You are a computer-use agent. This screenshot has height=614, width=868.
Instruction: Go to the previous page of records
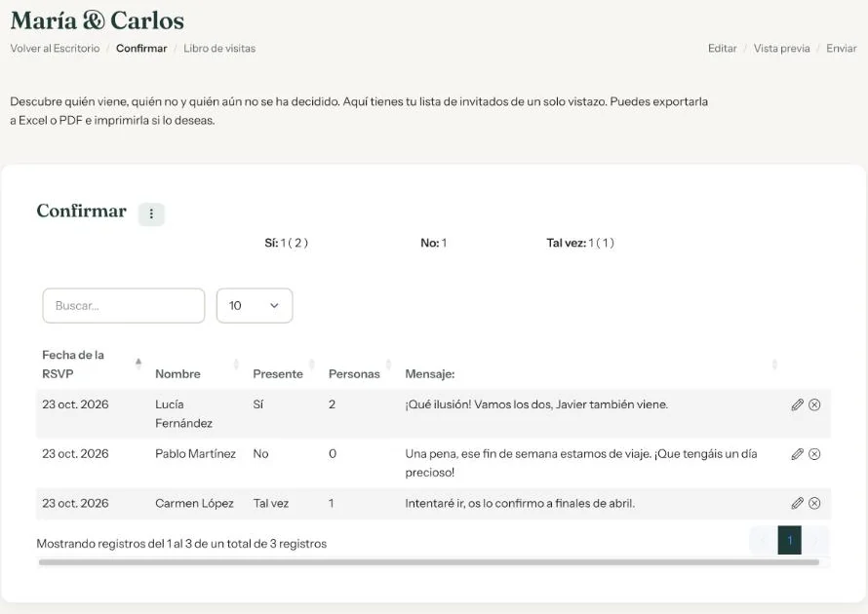tap(764, 540)
